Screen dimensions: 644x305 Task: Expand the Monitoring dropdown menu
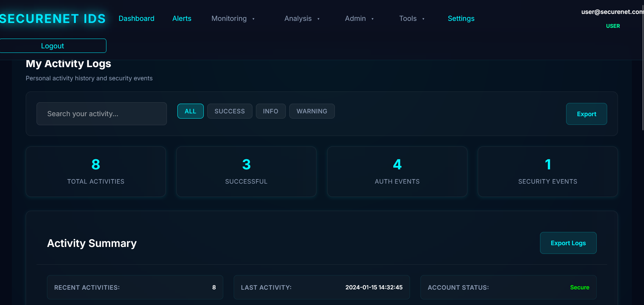pyautogui.click(x=233, y=18)
